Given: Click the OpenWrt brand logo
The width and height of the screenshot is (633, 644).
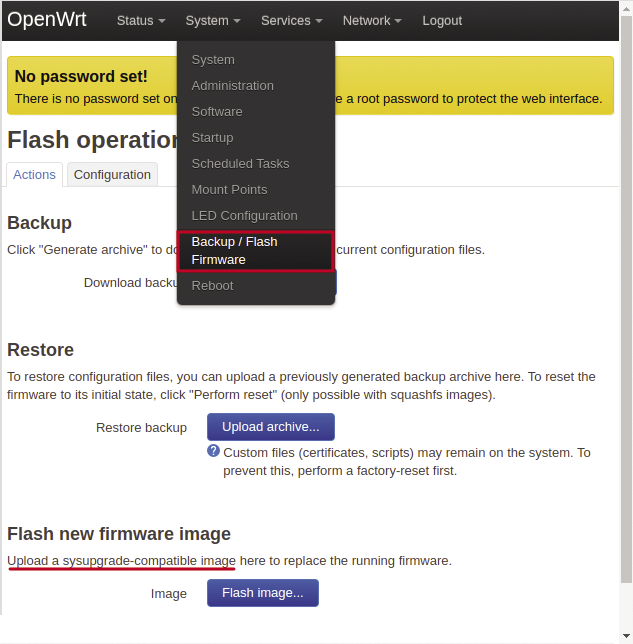Looking at the screenshot, I should (47, 20).
